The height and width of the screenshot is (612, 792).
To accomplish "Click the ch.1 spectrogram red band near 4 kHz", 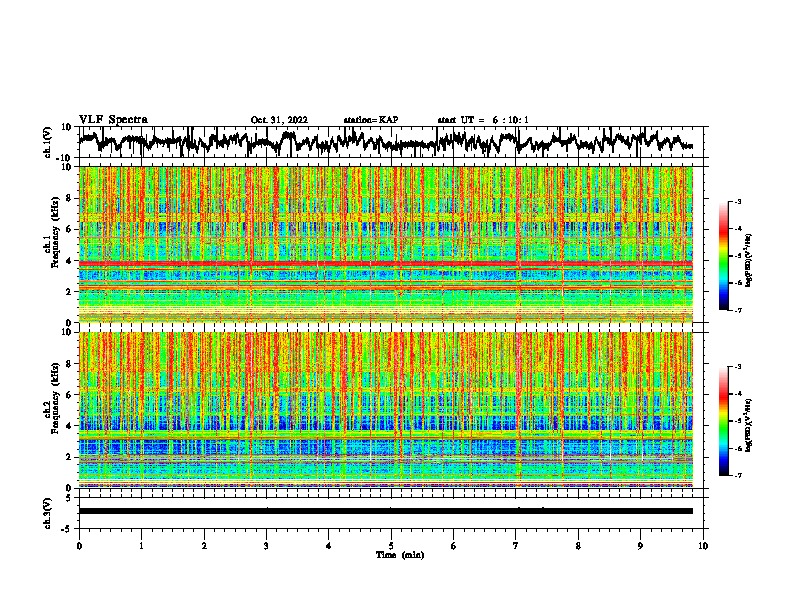I will click(385, 264).
